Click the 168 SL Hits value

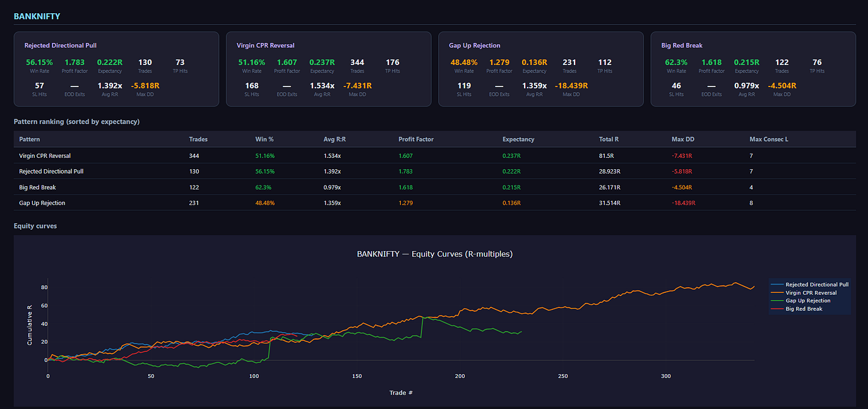pos(252,86)
